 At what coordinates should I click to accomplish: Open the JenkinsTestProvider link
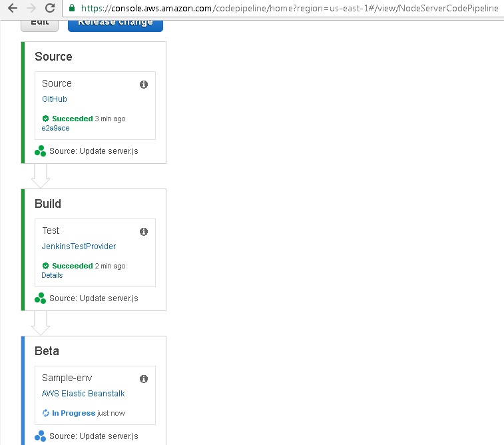(x=79, y=246)
